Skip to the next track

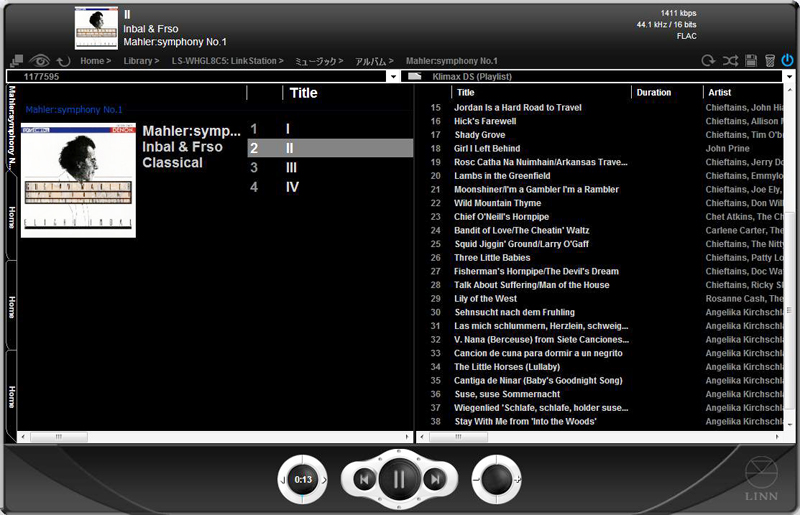click(x=434, y=481)
